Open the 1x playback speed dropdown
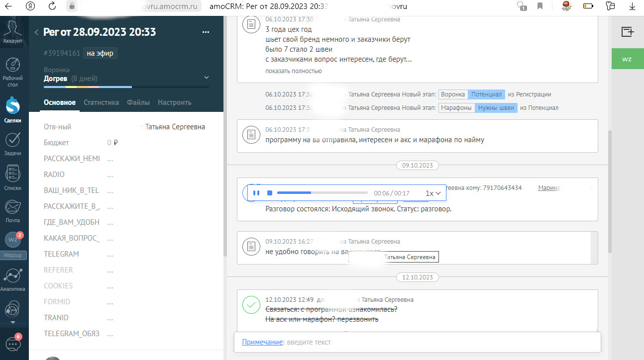644x360 pixels. [433, 193]
